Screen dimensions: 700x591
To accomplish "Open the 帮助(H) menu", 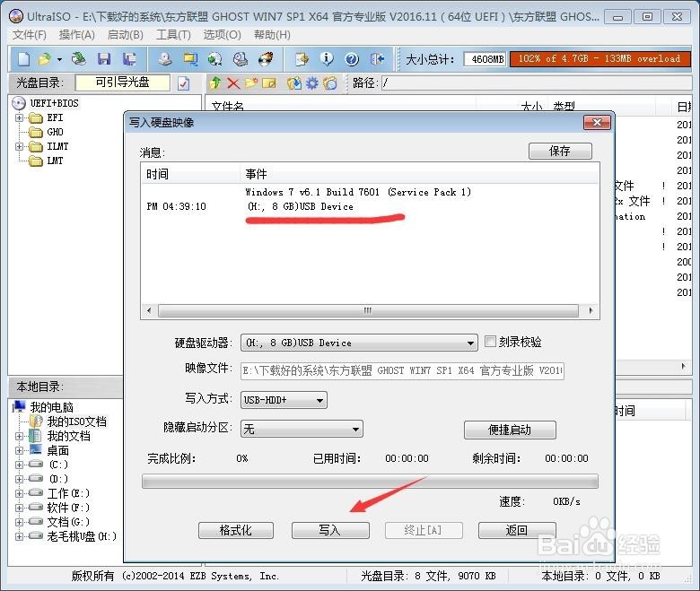I will 272,35.
